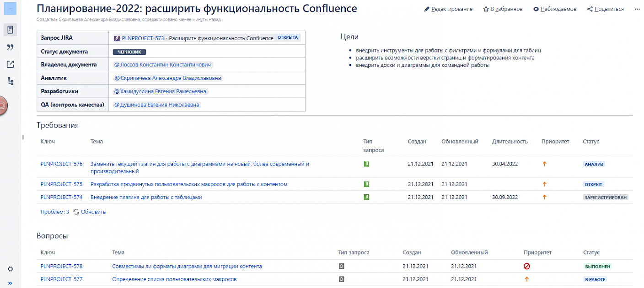Click the Поделиться share button
644x288 pixels.
point(605,9)
